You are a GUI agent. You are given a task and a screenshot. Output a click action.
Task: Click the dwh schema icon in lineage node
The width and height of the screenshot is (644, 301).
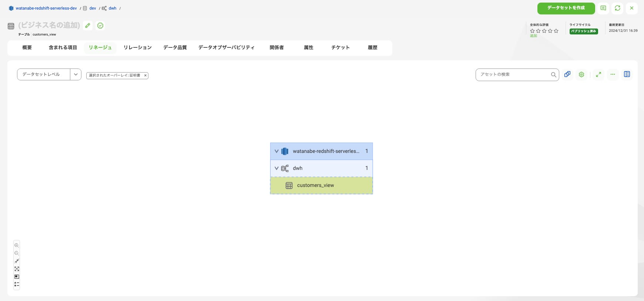pos(285,168)
